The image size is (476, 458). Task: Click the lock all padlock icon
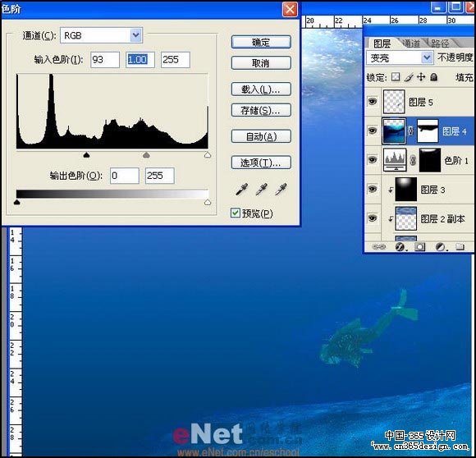(434, 77)
